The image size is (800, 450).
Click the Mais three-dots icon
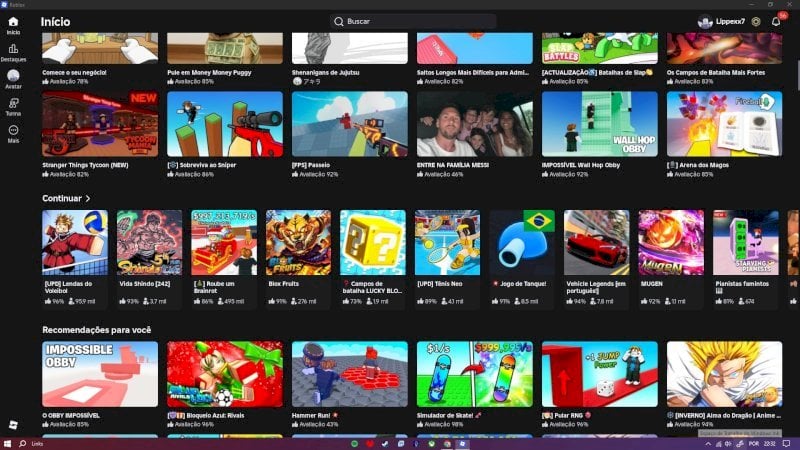point(13,131)
